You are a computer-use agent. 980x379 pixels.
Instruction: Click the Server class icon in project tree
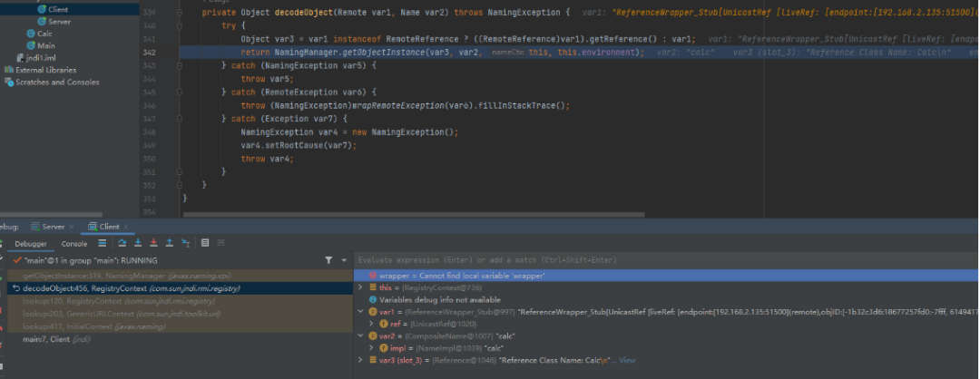(x=42, y=21)
